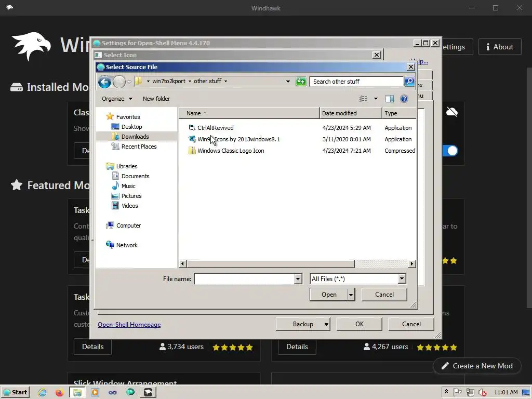
Task: Click the CtrlAltRevived file icon
Action: point(192,128)
